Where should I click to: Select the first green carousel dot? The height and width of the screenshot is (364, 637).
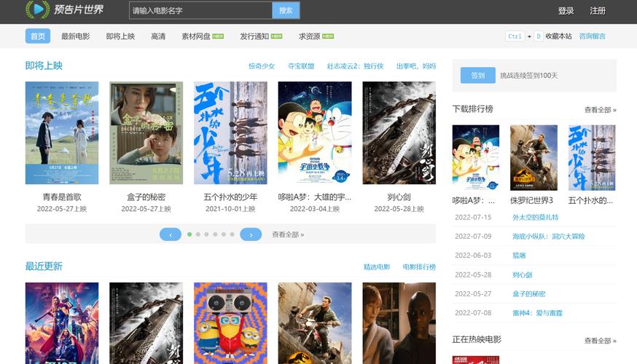tap(189, 234)
